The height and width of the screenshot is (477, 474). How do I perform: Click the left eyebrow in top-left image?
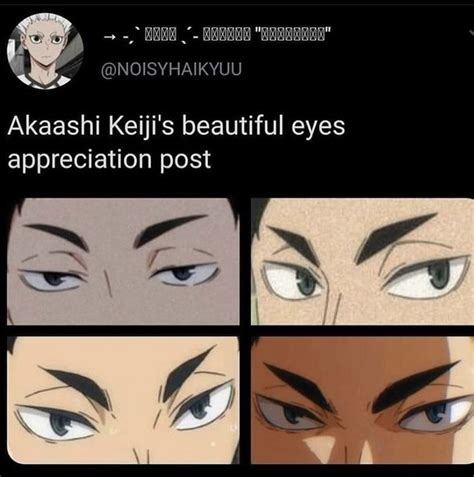point(56,234)
